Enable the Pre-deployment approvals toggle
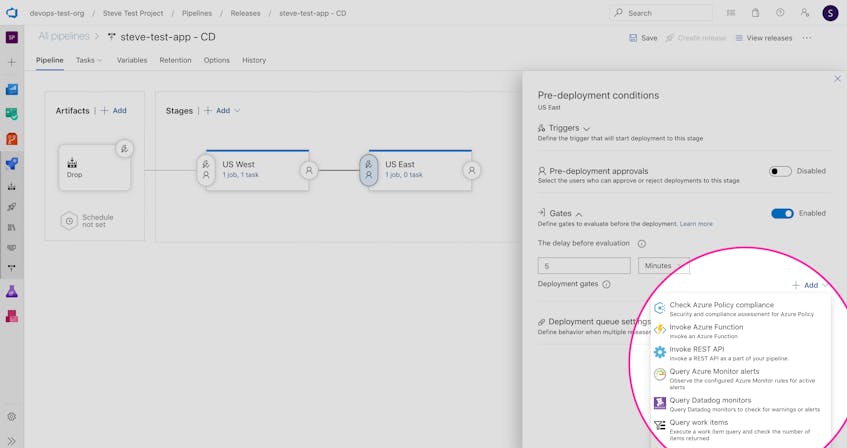The height and width of the screenshot is (448, 847). pos(780,171)
